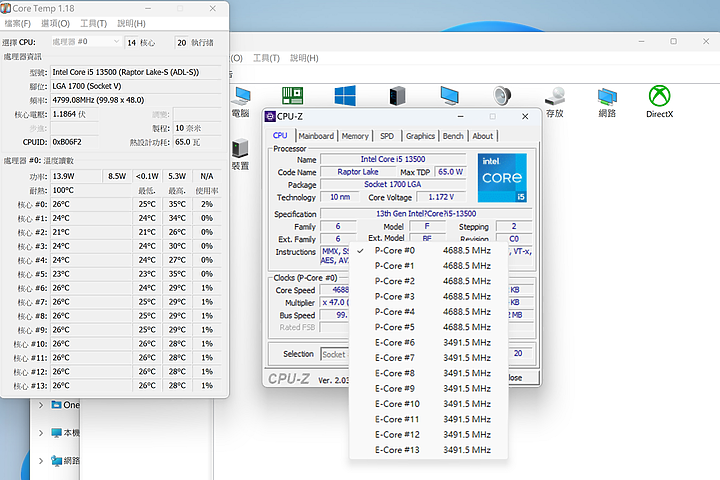
Task: Click LGA 1700 (Socket V) field
Action: [x=136, y=86]
